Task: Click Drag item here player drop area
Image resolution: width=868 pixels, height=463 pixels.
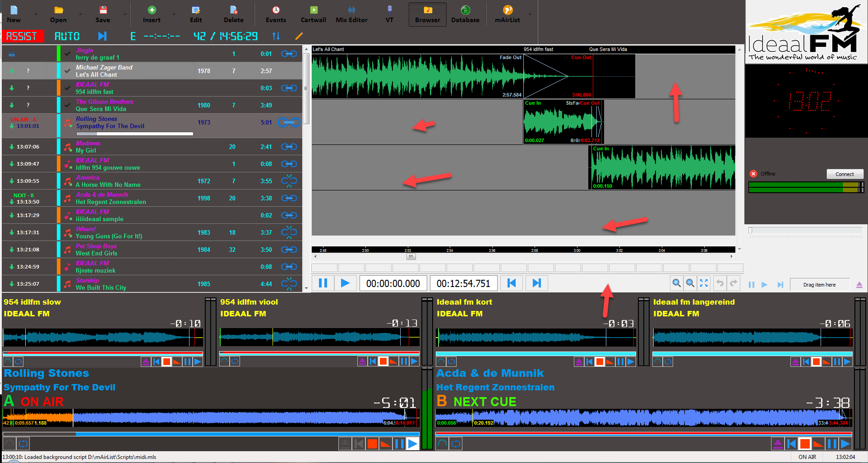Action: coord(819,285)
